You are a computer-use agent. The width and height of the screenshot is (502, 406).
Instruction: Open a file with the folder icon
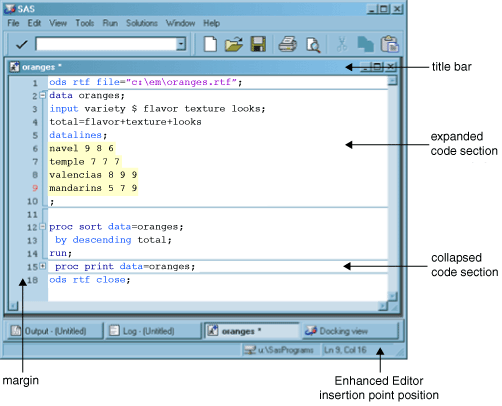tap(234, 44)
